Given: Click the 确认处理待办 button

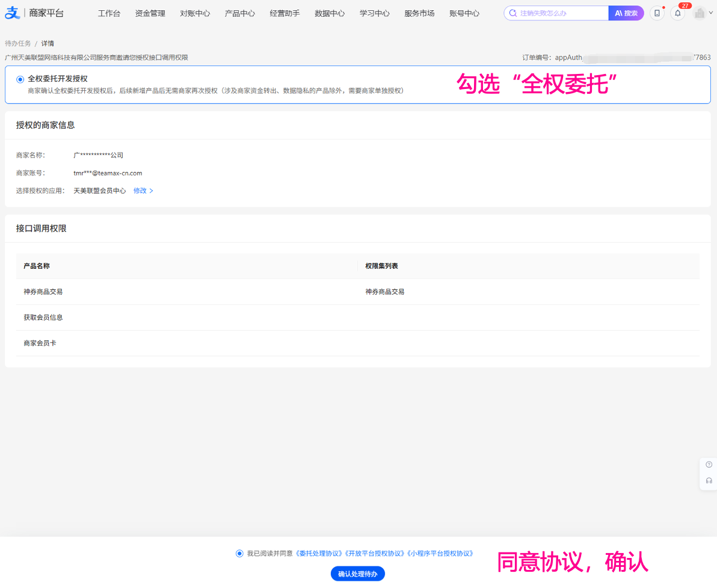Looking at the screenshot, I should pos(357,574).
